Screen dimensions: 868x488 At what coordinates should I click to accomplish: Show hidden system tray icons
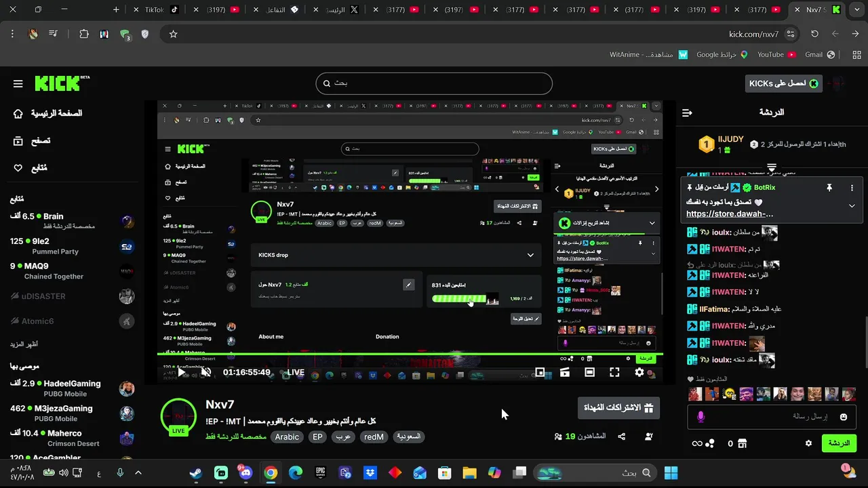138,473
